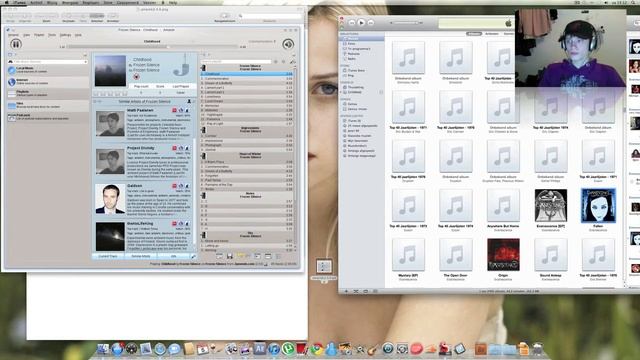Open the Help menu in Amarok
640x360 pixels.
(x=78, y=35)
